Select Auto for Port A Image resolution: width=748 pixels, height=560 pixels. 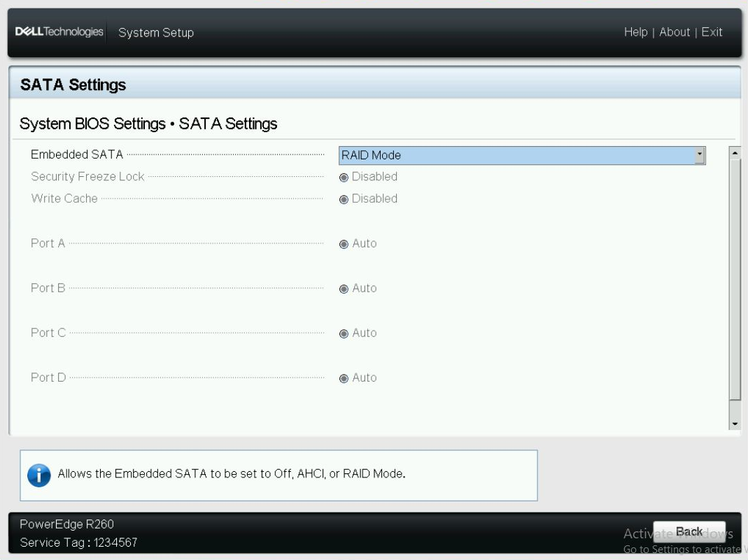pos(344,243)
